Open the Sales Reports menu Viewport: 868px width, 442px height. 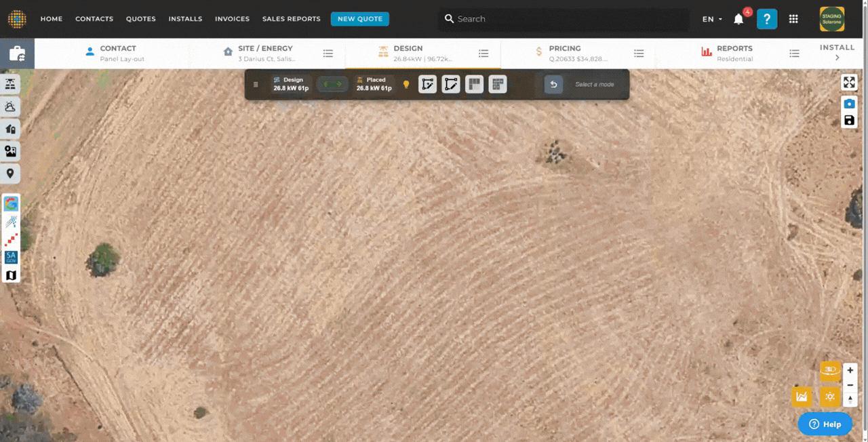pos(291,19)
